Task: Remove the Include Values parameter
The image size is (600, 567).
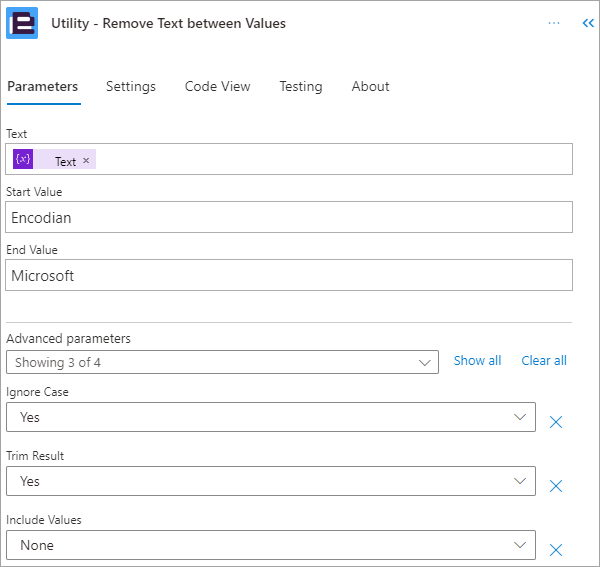Action: (556, 549)
